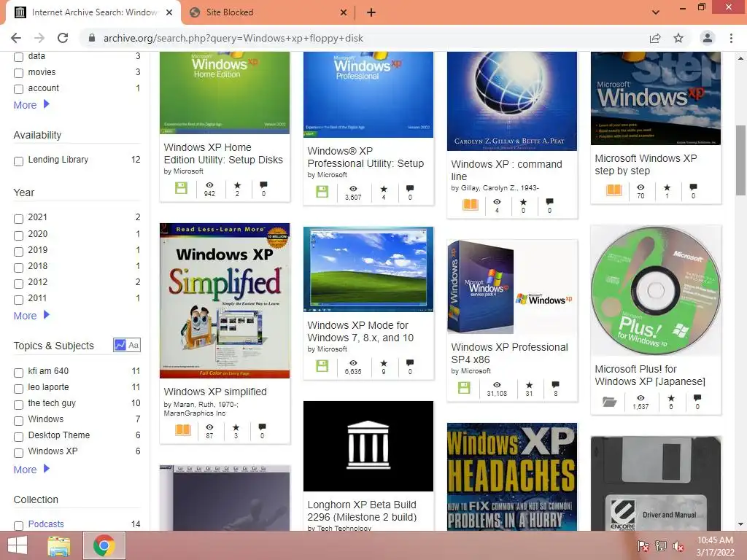
Task: Open Windows XP Professional SP4 x86 title
Action: (509, 354)
